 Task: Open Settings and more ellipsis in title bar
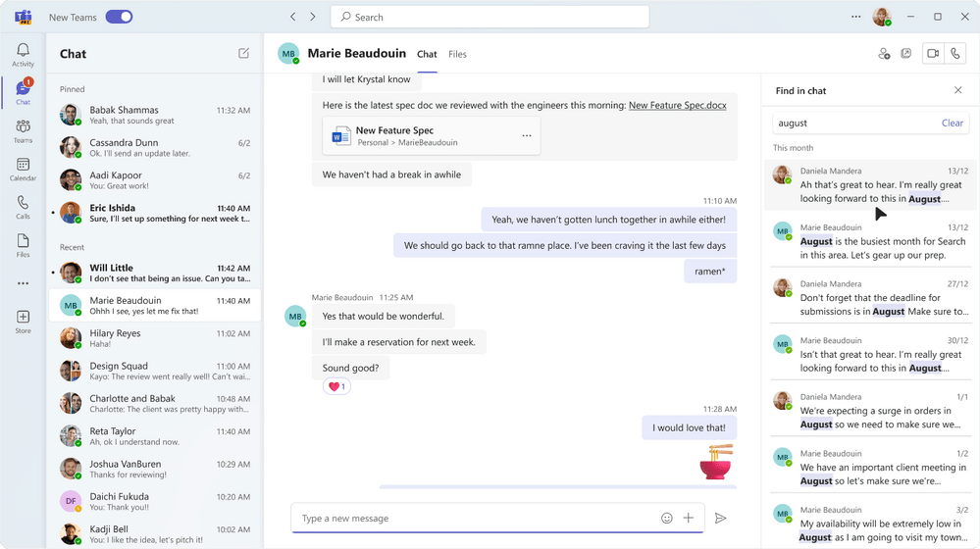click(x=855, y=17)
